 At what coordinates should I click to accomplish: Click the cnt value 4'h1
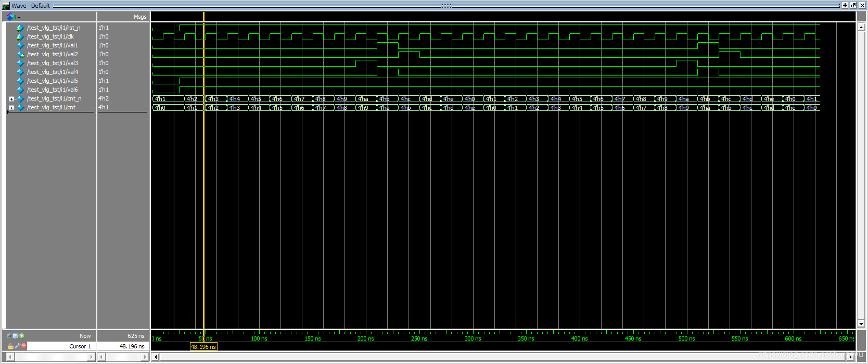(x=104, y=107)
